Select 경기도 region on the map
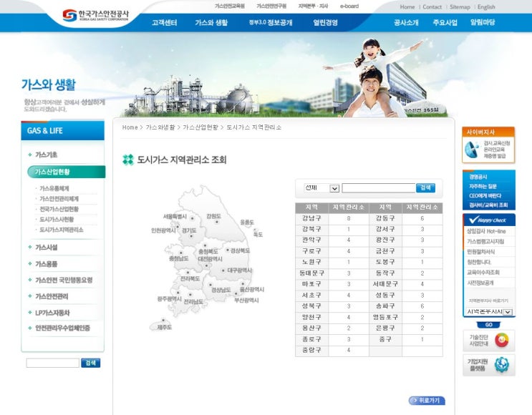 tap(189, 230)
